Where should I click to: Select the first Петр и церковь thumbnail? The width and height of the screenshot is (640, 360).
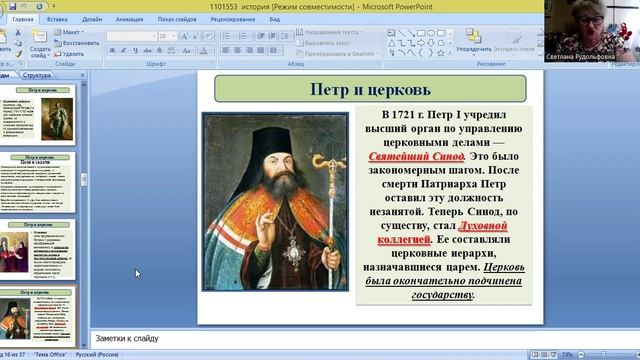[37, 114]
